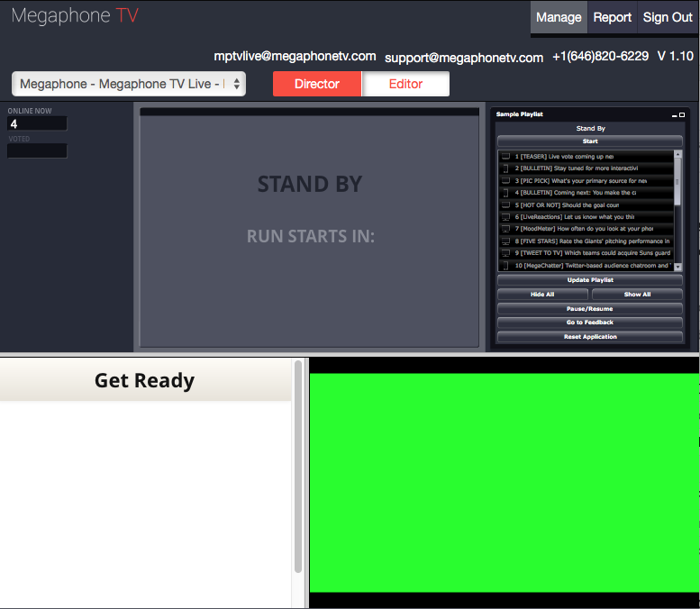Click the Get Ready header
Screen dimensions: 700x609
click(145, 380)
